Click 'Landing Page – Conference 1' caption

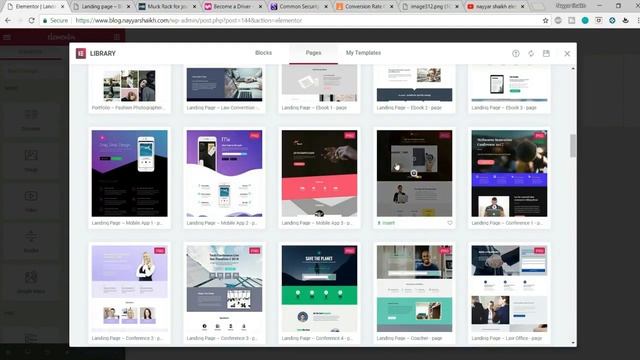coord(507,223)
